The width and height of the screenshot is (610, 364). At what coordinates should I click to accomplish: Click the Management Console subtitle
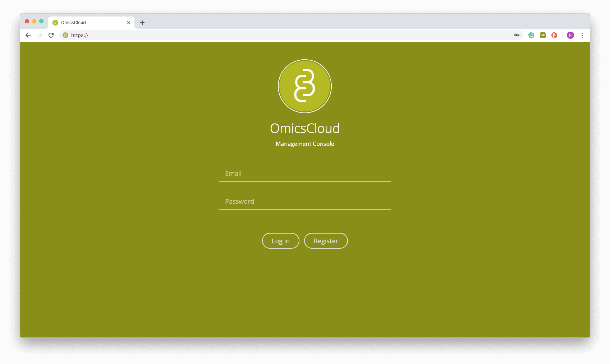[305, 144]
